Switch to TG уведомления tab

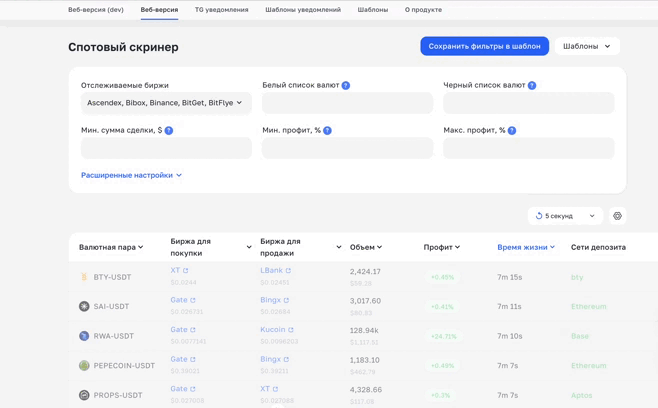(221, 10)
